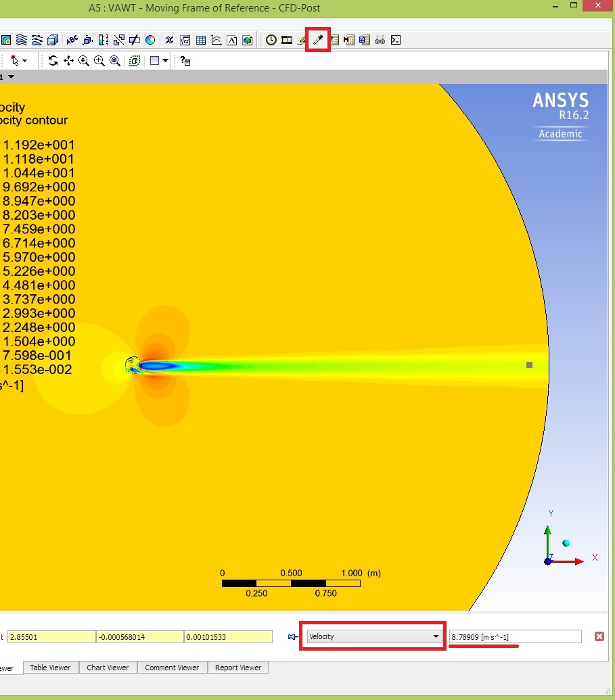This screenshot has width=615, height=700.
Task: Open the Color Map icon
Action: (x=150, y=40)
